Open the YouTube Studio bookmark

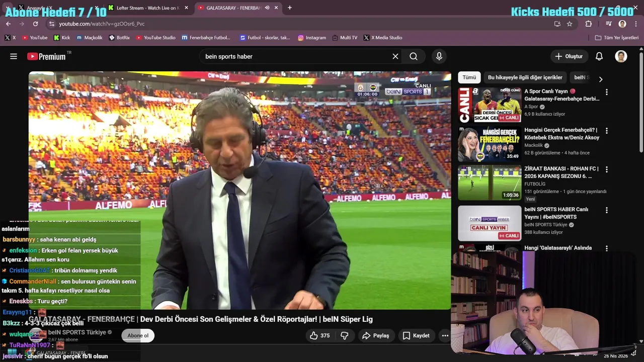156,38
